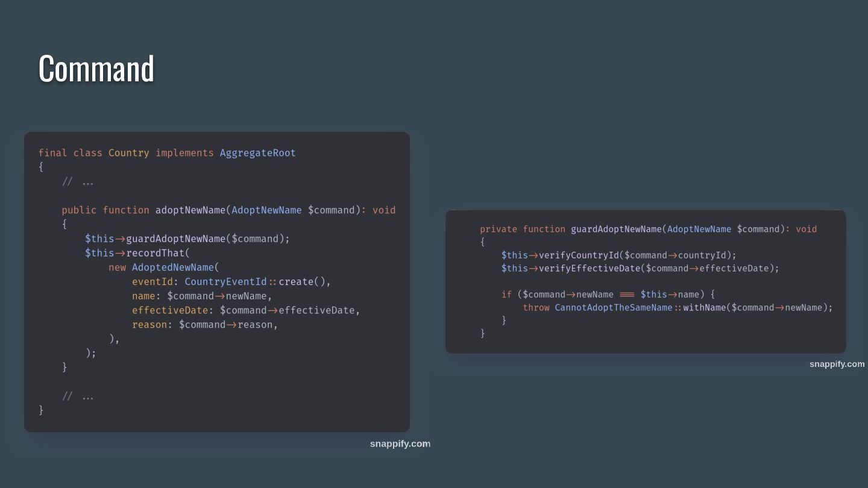The width and height of the screenshot is (868, 488).
Task: Click the '$this->guardAdoptNewName($command);' call line
Action: [x=187, y=239]
